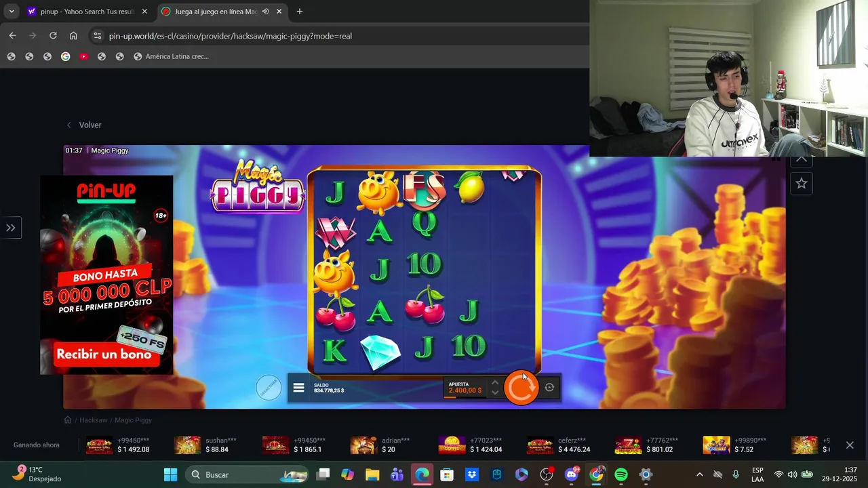This screenshot has height=488, width=868.
Task: Change ESP LAA input language
Action: point(757,474)
